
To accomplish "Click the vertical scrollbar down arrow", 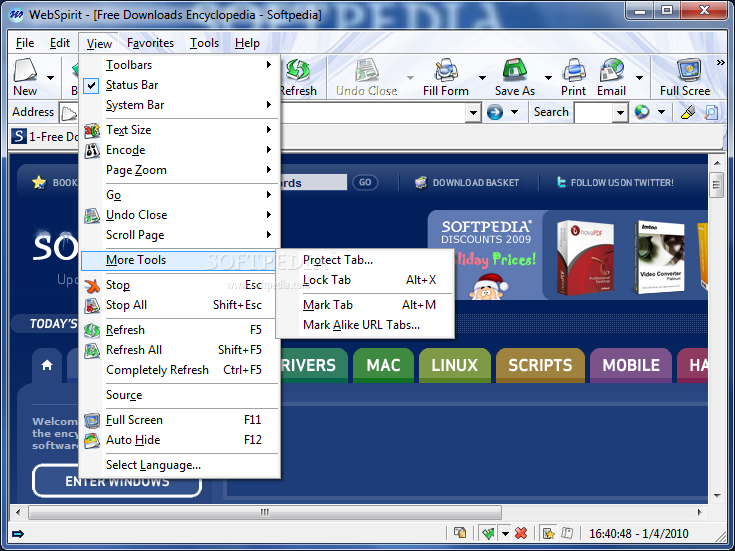I will 717,496.
